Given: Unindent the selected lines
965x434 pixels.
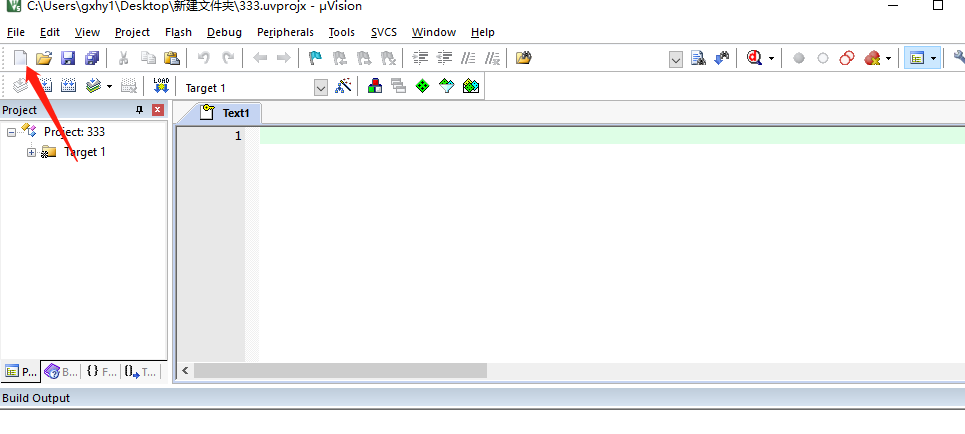Looking at the screenshot, I should (444, 58).
